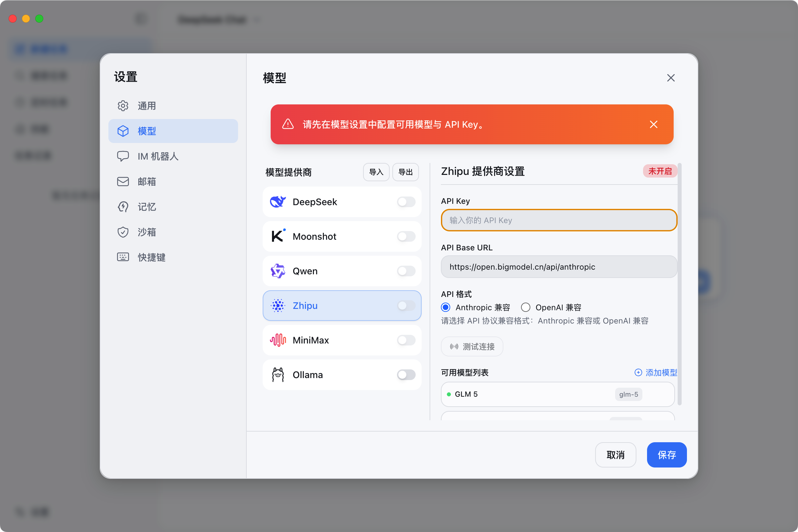Click the blue 保存 button
Viewport: 798px width, 532px height.
[666, 455]
